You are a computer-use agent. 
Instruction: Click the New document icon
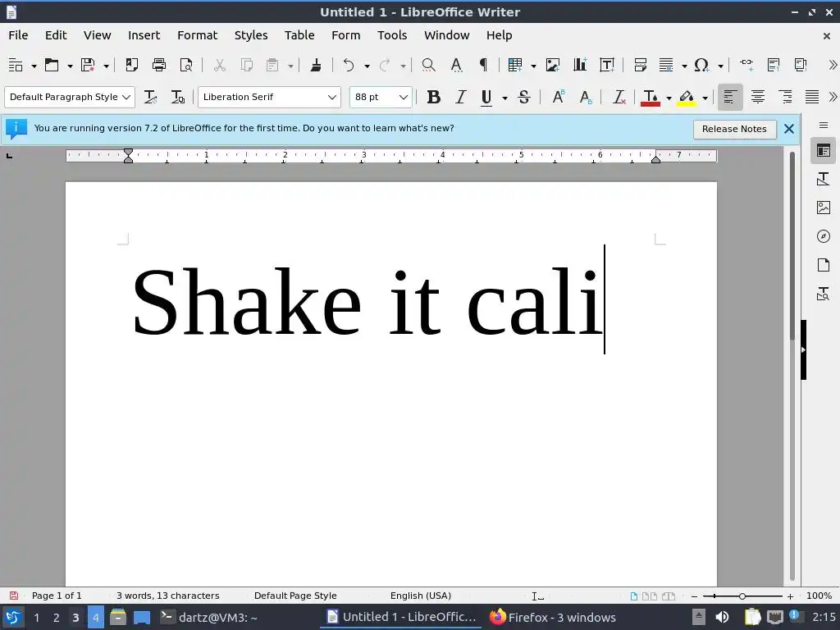point(16,65)
